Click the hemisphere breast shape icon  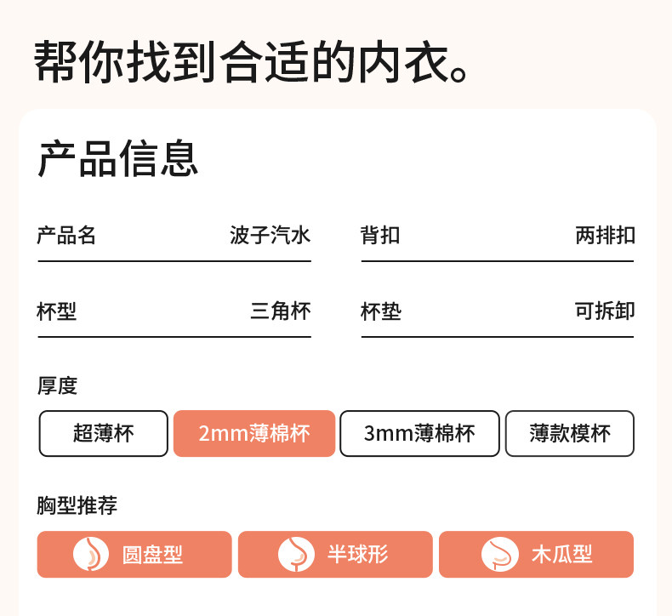(295, 555)
